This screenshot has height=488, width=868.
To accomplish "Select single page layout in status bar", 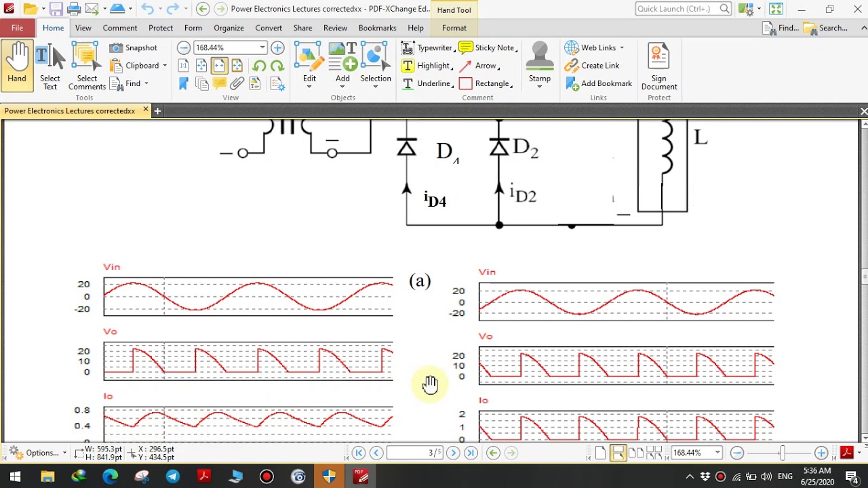I will (601, 453).
